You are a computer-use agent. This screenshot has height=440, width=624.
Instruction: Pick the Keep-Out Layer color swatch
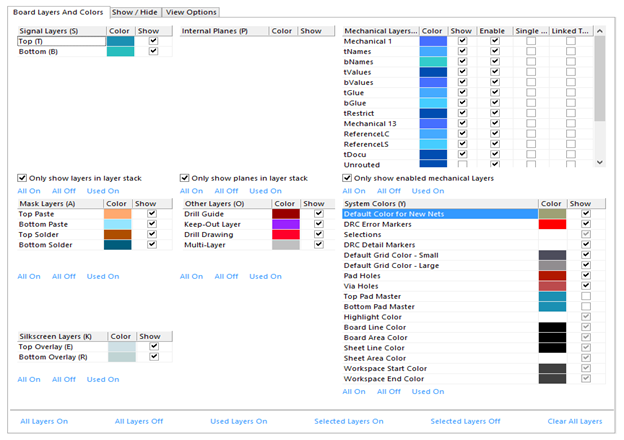coord(286,224)
